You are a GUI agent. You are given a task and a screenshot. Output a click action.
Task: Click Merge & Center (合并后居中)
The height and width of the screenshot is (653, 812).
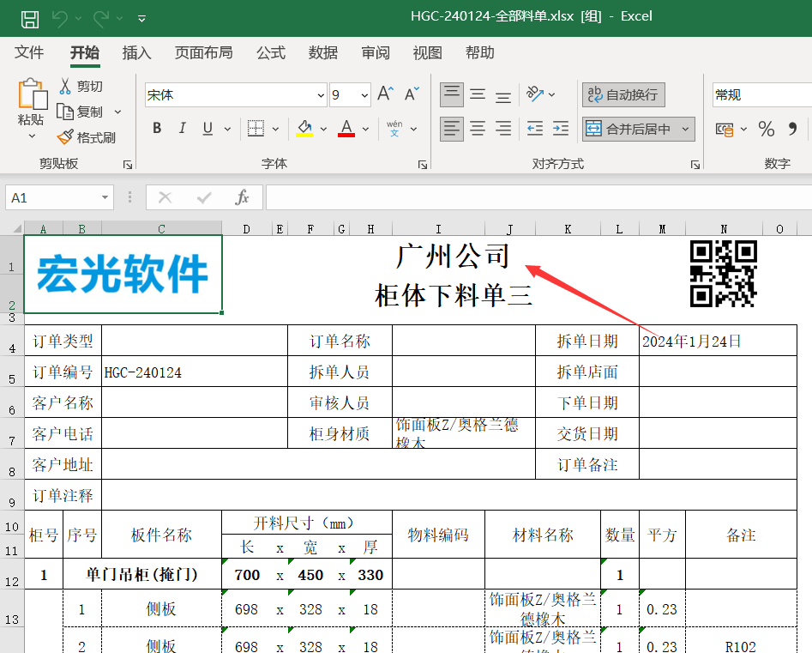629,129
